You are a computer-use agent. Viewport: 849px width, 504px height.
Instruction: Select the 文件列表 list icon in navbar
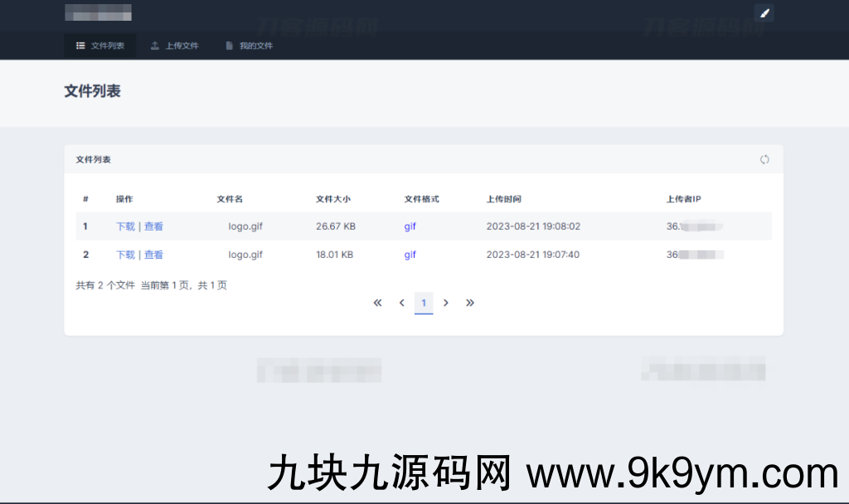point(80,46)
